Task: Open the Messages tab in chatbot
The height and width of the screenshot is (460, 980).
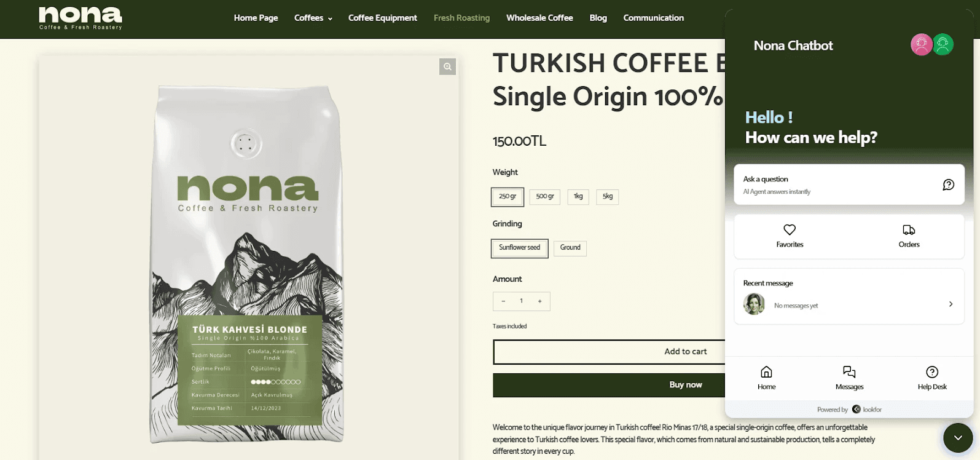Action: coord(849,378)
